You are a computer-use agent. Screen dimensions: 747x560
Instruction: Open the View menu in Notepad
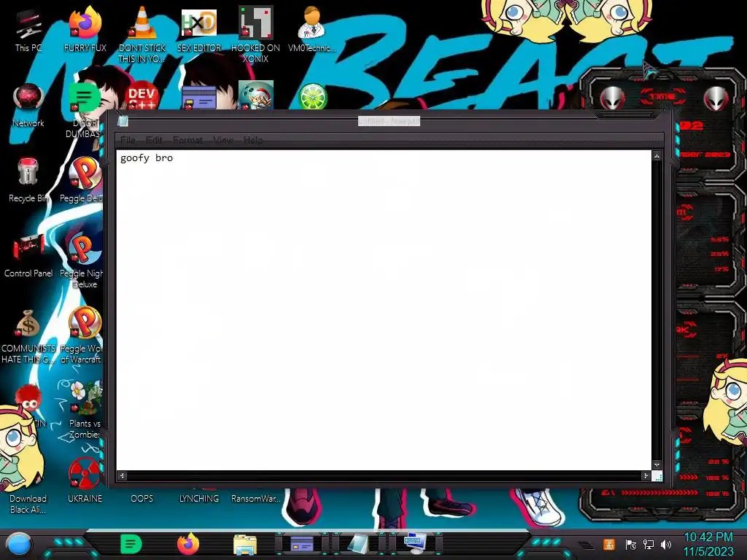pos(223,140)
